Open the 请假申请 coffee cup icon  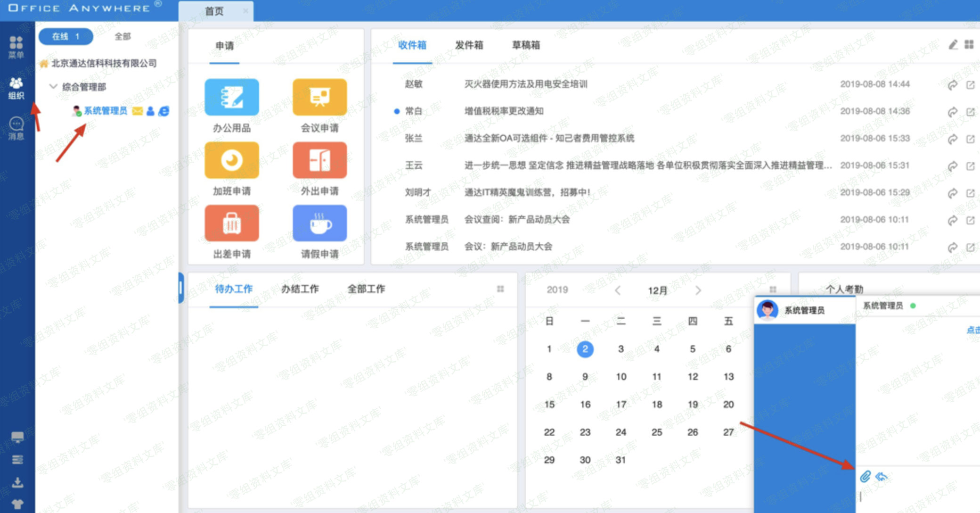coord(319,223)
